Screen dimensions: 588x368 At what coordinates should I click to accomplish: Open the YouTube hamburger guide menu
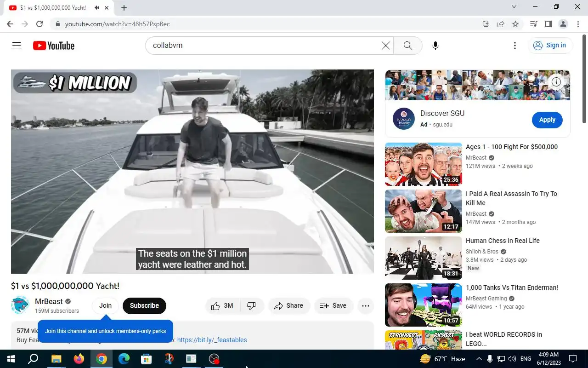point(17,46)
